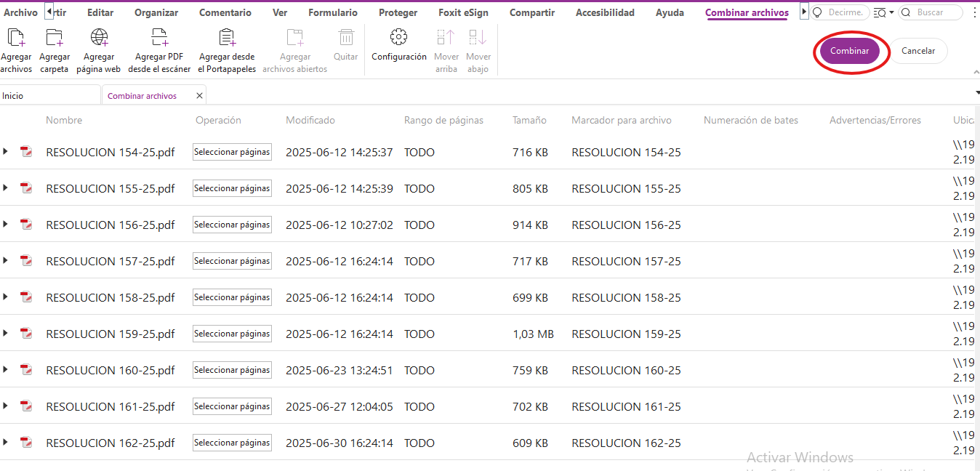The image size is (980, 471).
Task: Expand the RESOLUCION 160-25.pdf row
Action: [6, 370]
